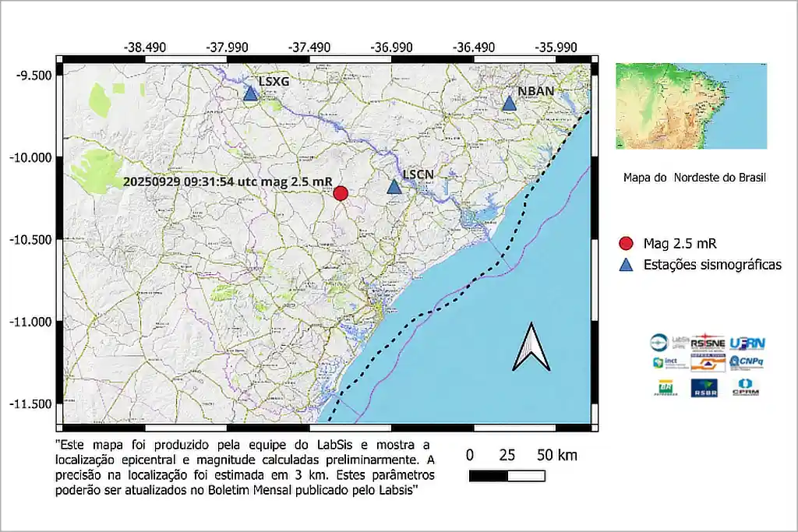Click the 'Mapa do Nordeste do Brasil' caption
The width and height of the screenshot is (798, 532).
(694, 178)
